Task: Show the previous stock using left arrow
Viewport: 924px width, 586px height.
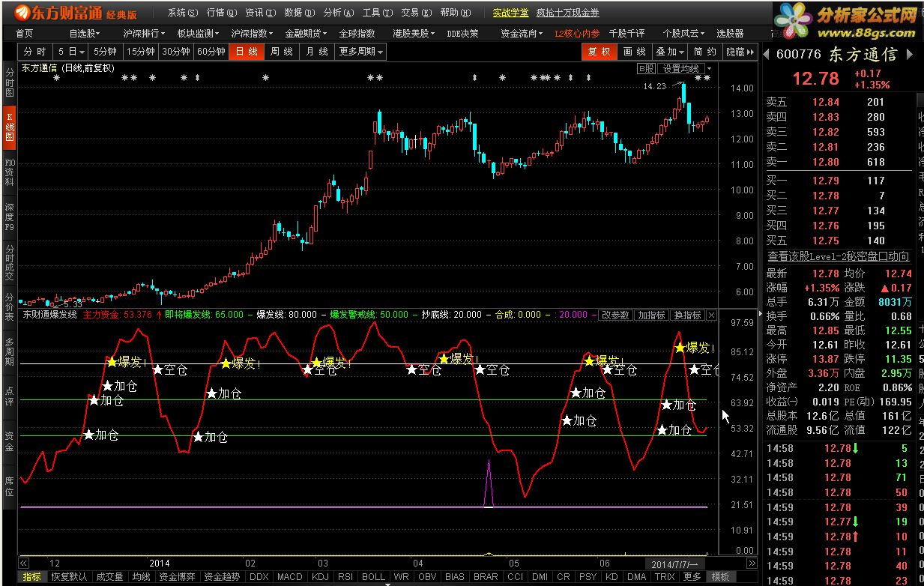Action: [767, 54]
